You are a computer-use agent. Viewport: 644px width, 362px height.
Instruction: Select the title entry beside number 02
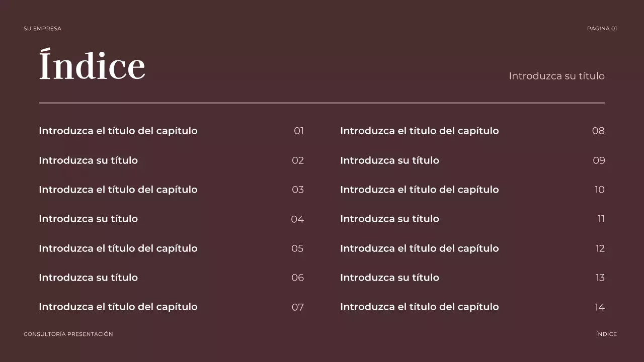click(88, 160)
